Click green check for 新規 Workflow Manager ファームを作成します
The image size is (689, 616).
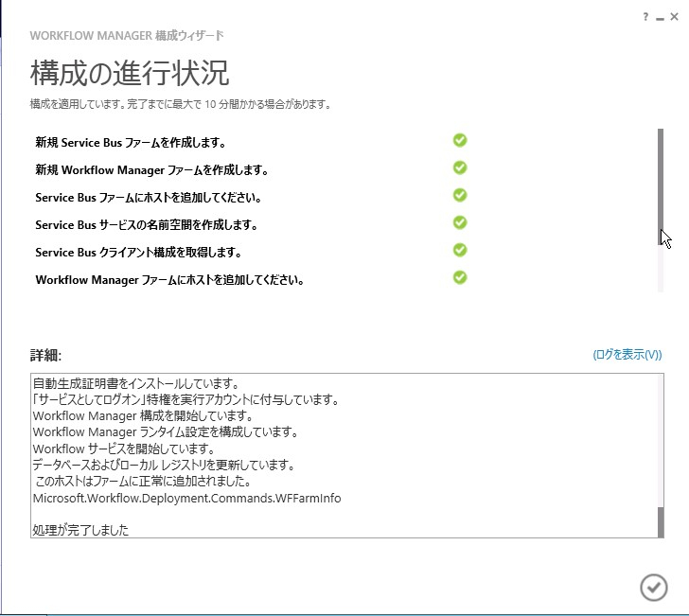(x=460, y=167)
